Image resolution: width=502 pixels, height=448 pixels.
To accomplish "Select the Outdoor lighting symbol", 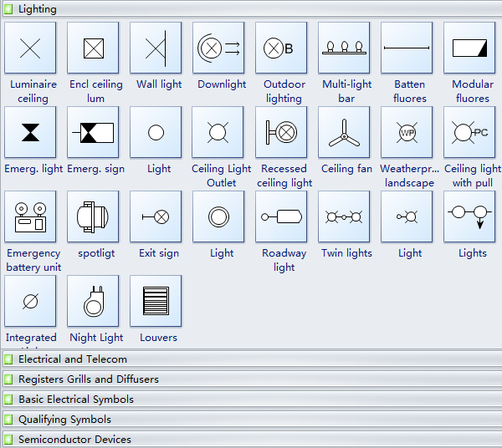I will pyautogui.click(x=281, y=48).
